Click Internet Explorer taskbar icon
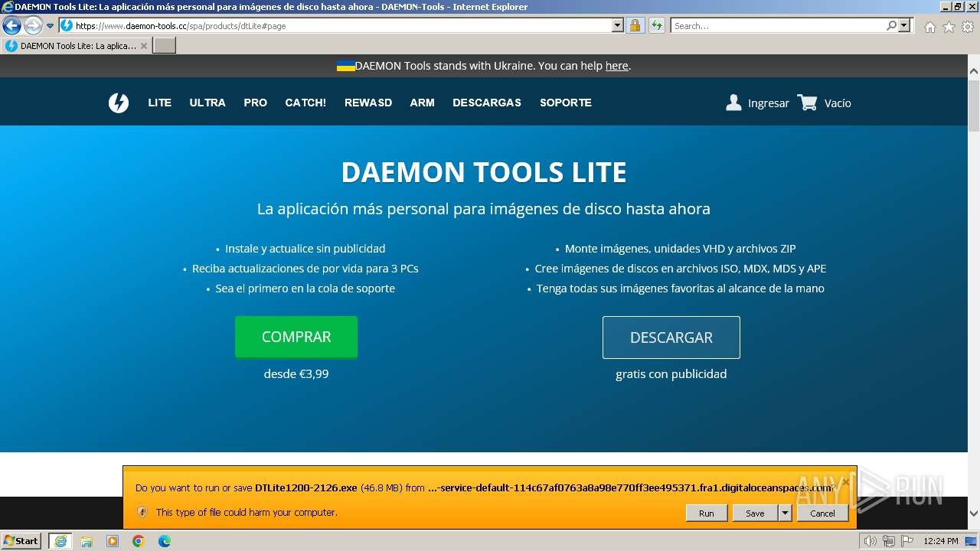 [60, 541]
